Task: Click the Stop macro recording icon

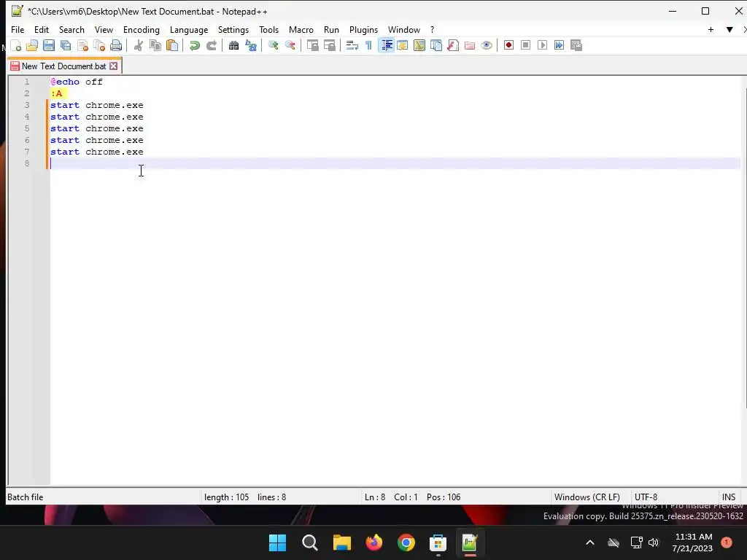Action: pyautogui.click(x=525, y=45)
